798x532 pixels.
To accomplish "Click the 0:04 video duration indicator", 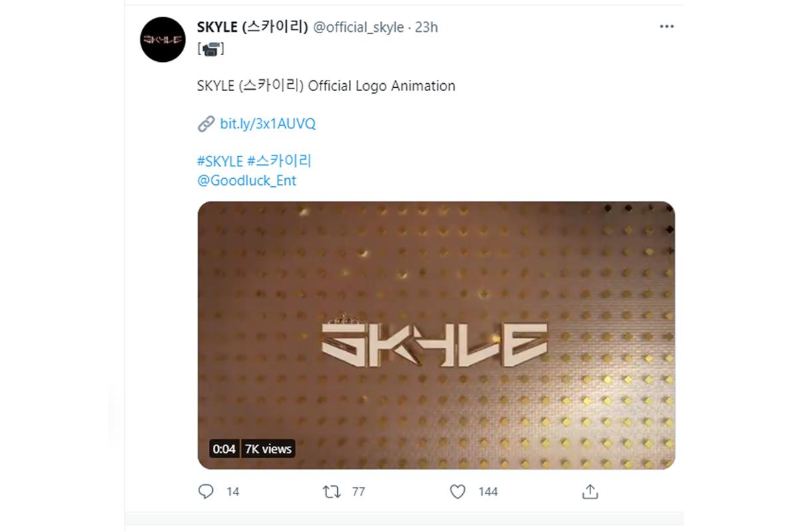I will [224, 449].
